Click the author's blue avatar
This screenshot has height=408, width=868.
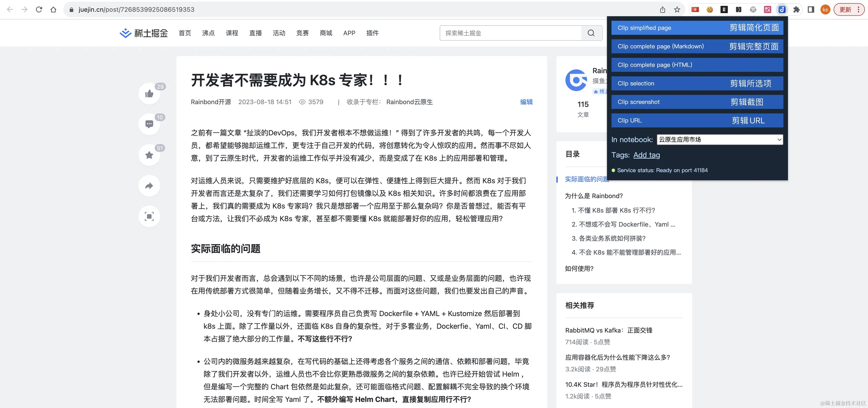click(576, 80)
